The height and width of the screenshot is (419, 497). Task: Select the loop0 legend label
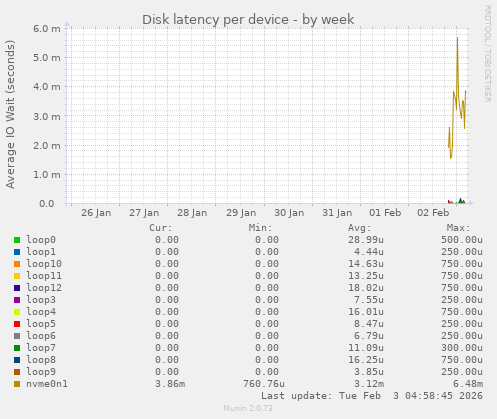(x=41, y=240)
